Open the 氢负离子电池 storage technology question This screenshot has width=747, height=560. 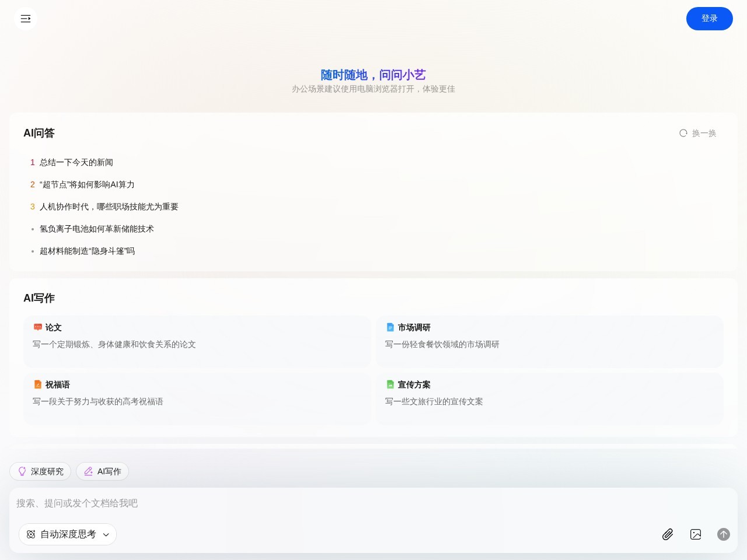(x=96, y=229)
